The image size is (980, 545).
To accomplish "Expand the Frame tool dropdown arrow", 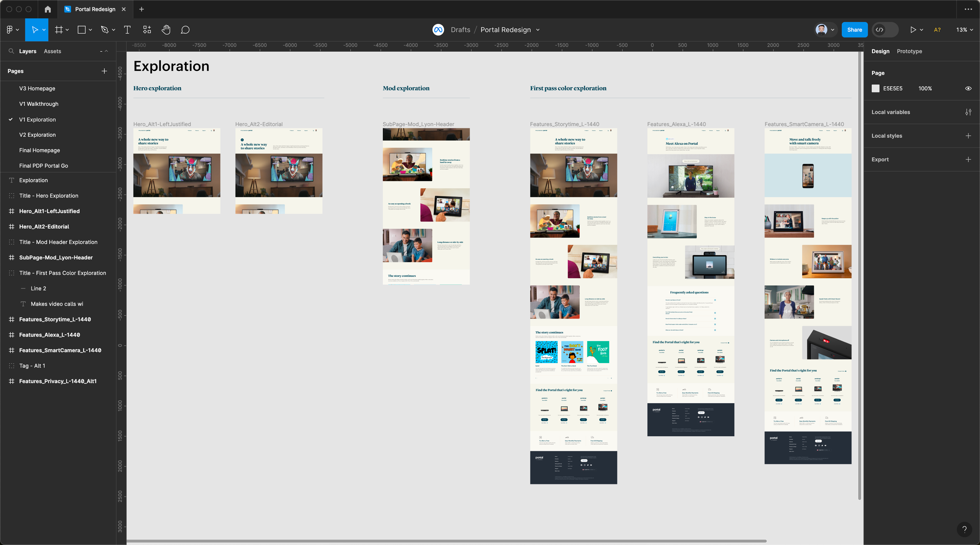I will [x=67, y=30].
